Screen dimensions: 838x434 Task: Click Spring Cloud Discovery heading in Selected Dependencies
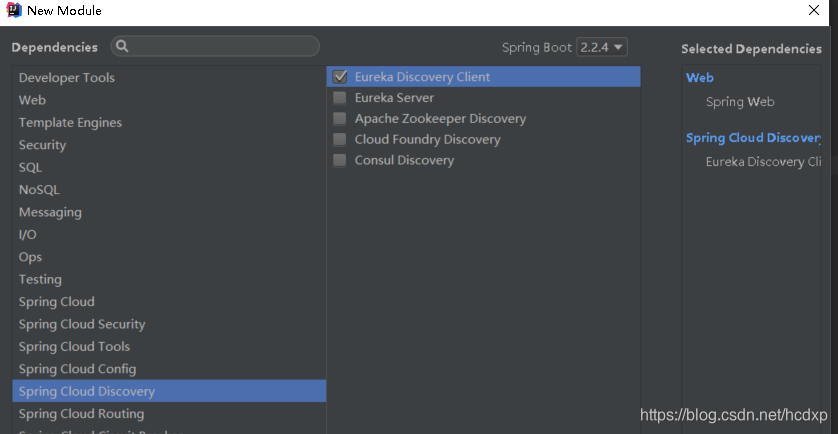tap(754, 138)
